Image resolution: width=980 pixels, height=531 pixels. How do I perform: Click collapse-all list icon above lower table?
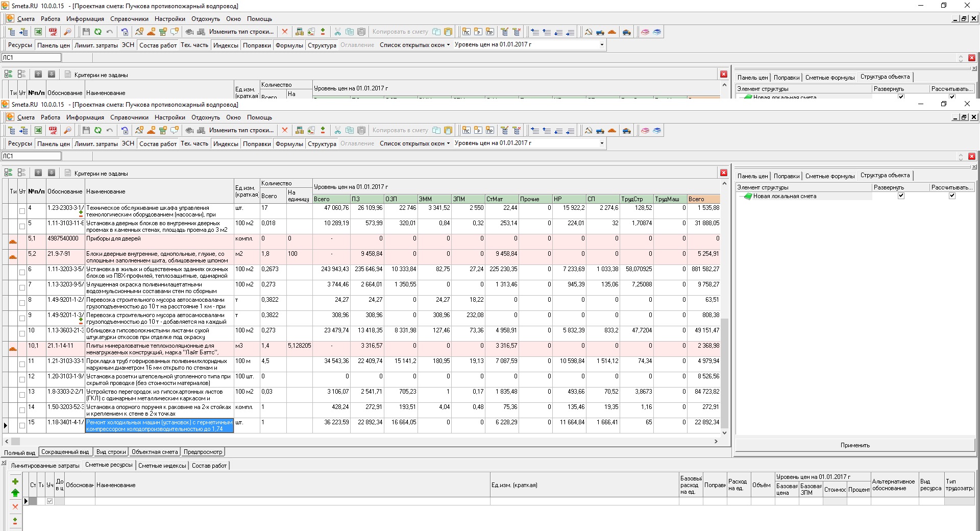21,173
